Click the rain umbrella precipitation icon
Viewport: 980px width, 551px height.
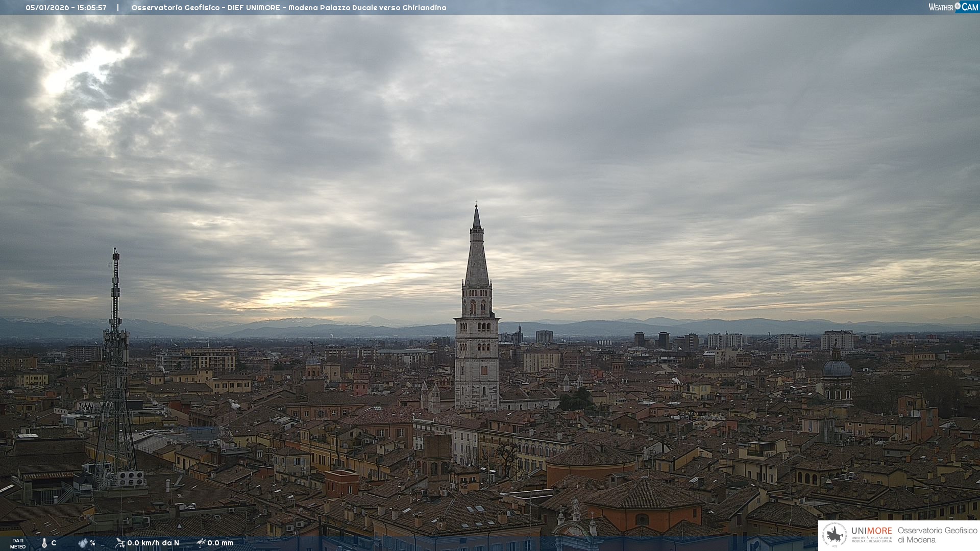click(x=201, y=543)
